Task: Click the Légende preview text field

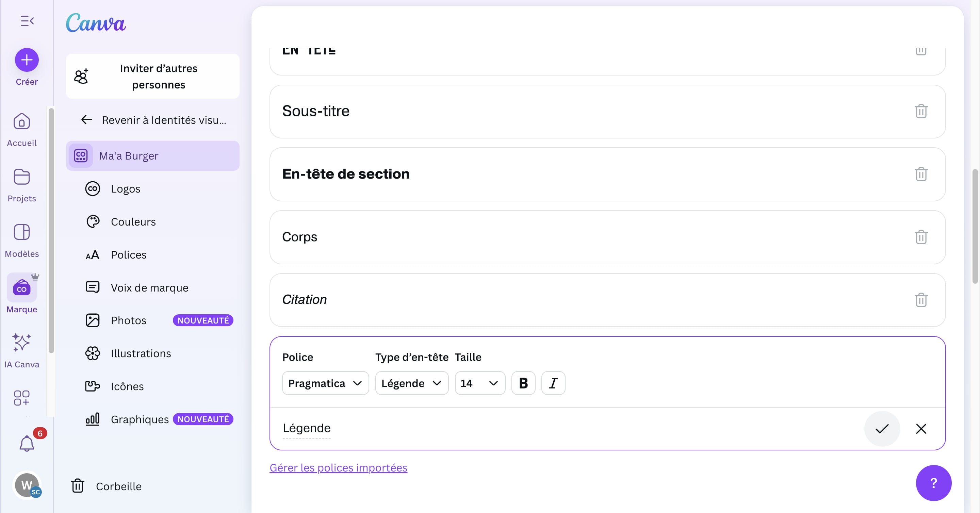Action: (307, 428)
